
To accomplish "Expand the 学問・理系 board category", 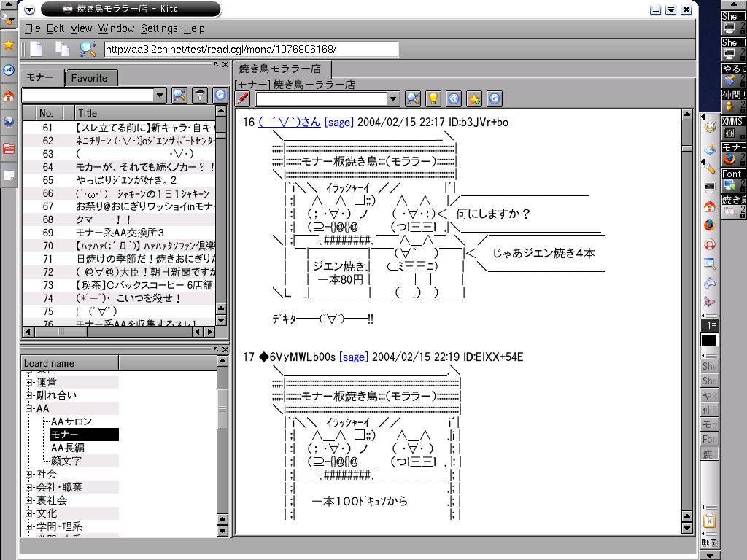I will pos(28,526).
